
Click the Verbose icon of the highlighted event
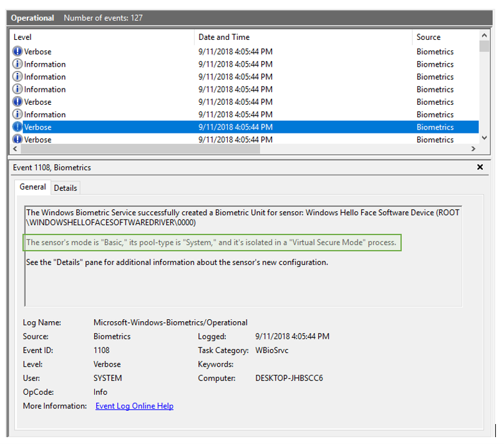click(x=18, y=127)
